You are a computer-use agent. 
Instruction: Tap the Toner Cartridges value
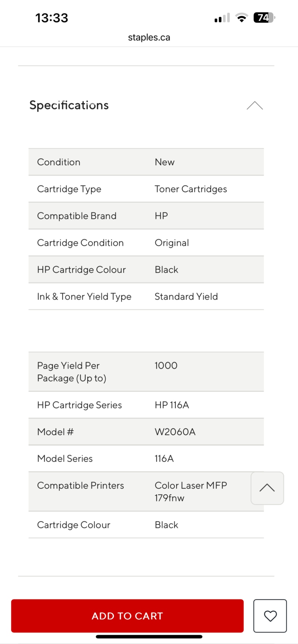[191, 189]
